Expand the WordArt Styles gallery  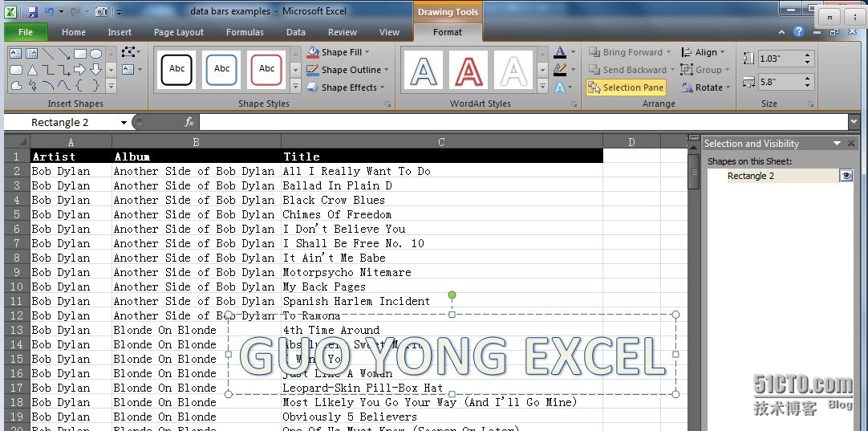(x=542, y=86)
